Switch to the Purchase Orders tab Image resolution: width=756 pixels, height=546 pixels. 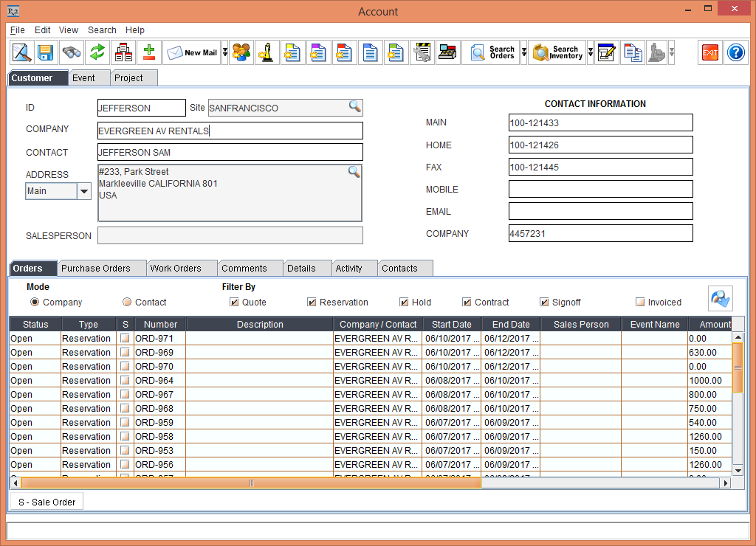96,268
